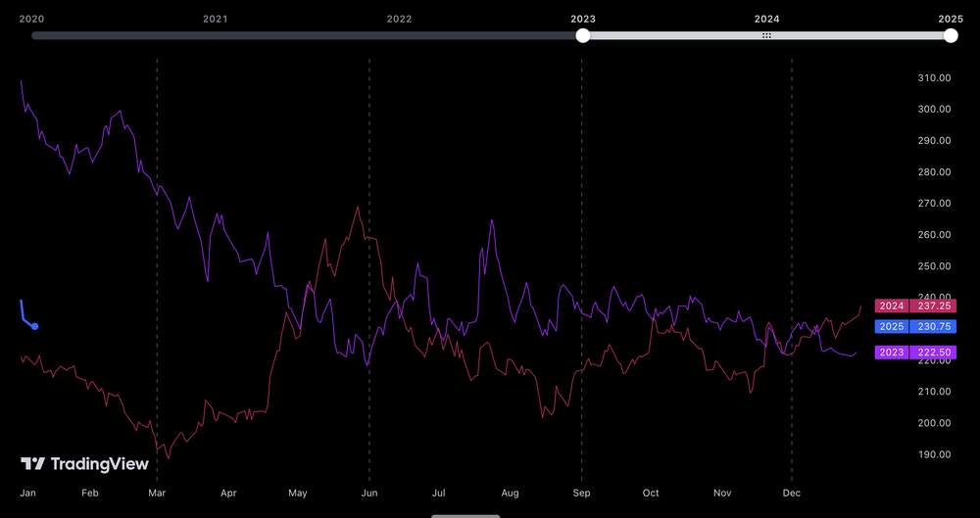Click the 2025 series price tag 230.75
980x518 pixels.
point(915,326)
